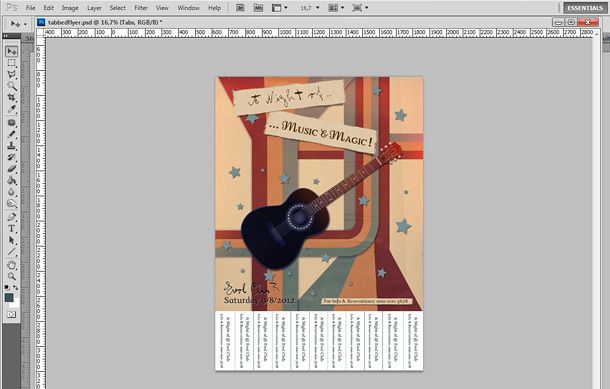Open the Help menu

pos(214,8)
